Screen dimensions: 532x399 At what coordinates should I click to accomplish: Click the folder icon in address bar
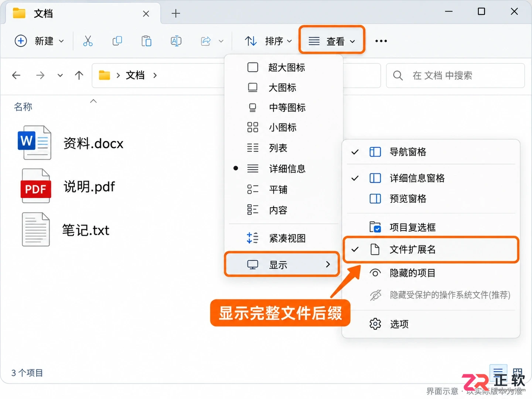pyautogui.click(x=104, y=75)
